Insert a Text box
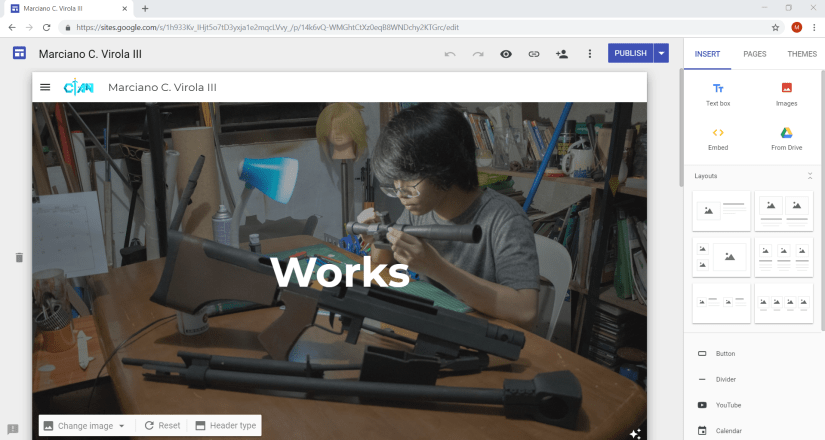Image resolution: width=825 pixels, height=440 pixels. coord(718,94)
